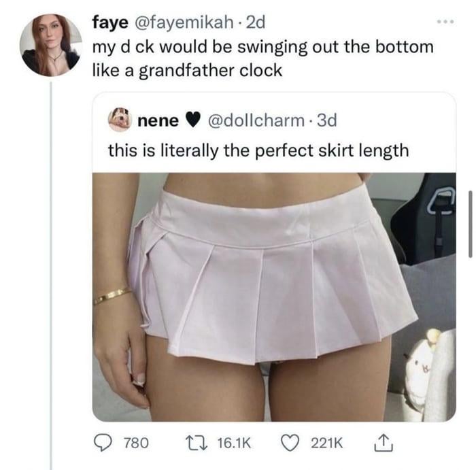Image resolution: width=476 pixels, height=470 pixels.
Task: Click nene's small avatar in quoted tweet
Action: point(118,120)
